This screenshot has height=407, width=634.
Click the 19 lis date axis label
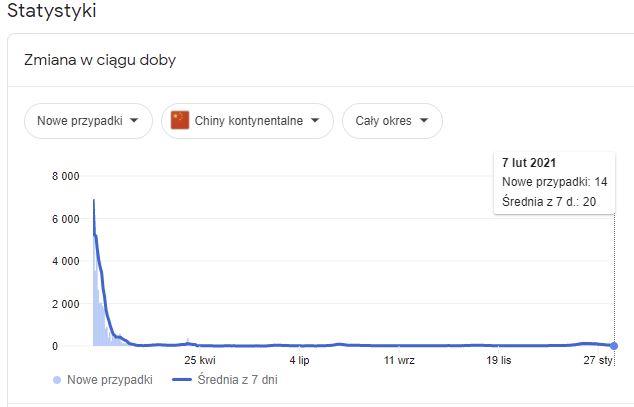(499, 360)
